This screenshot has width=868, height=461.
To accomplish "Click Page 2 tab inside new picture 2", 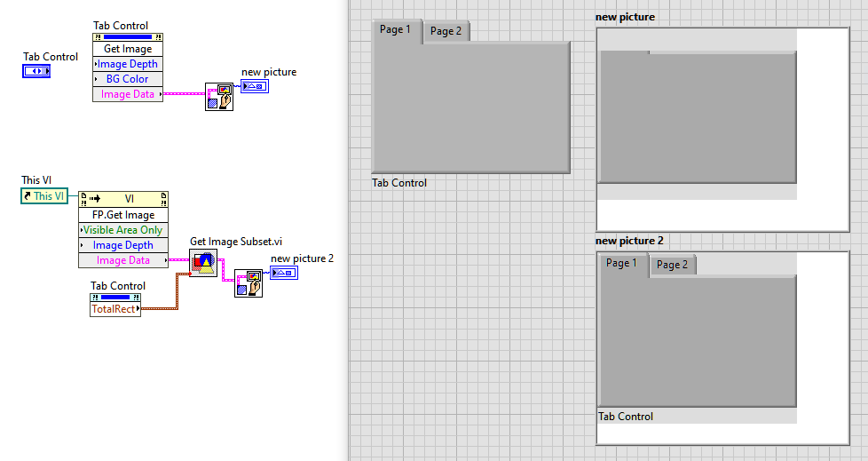I will tap(672, 265).
